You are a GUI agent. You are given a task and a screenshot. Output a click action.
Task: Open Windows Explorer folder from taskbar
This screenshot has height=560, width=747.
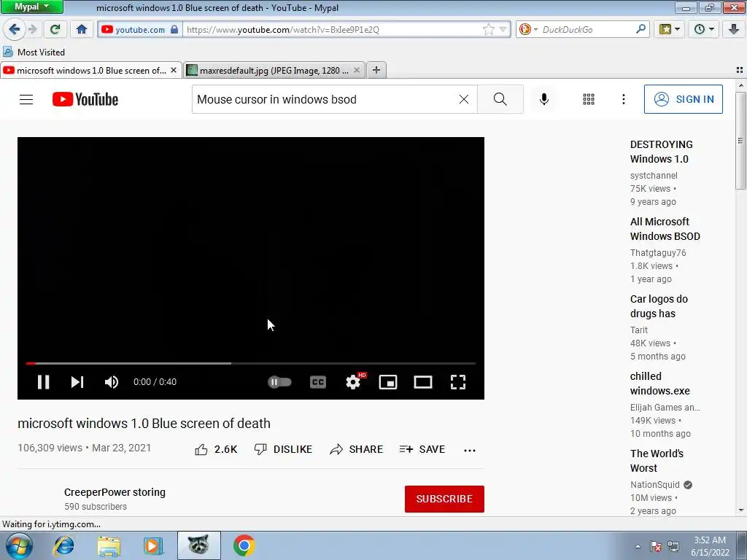pos(109,545)
